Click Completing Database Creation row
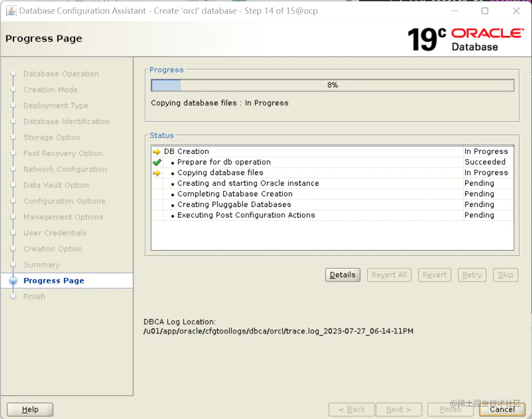 [x=333, y=194]
